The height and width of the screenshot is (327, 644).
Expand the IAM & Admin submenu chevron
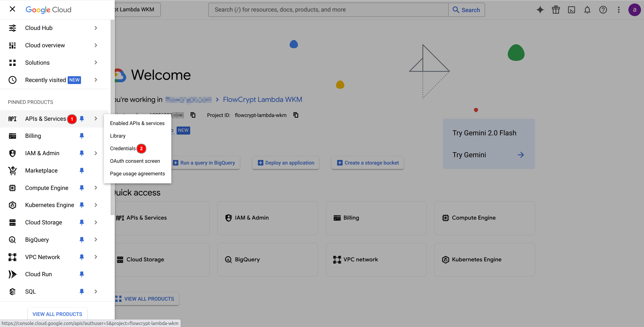pos(96,153)
